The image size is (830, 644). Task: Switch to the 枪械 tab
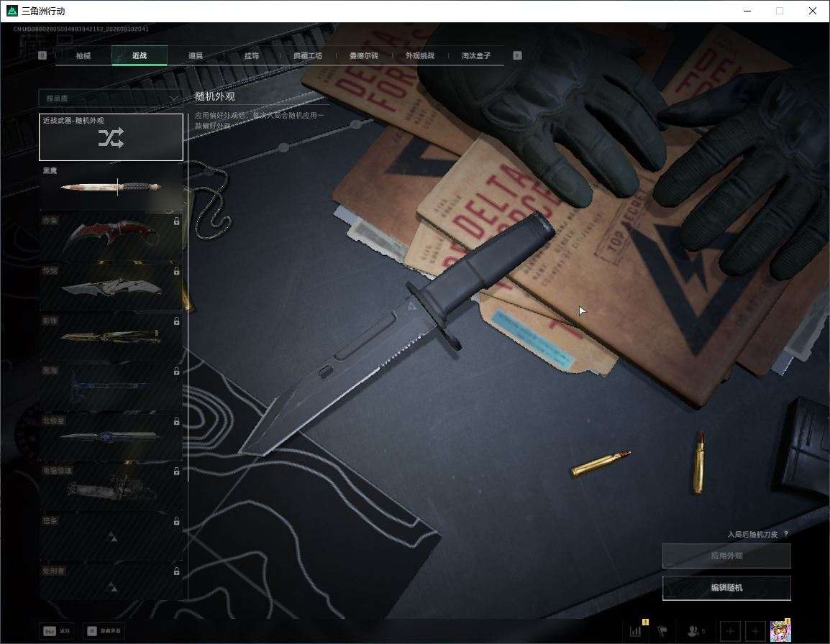[x=83, y=55]
